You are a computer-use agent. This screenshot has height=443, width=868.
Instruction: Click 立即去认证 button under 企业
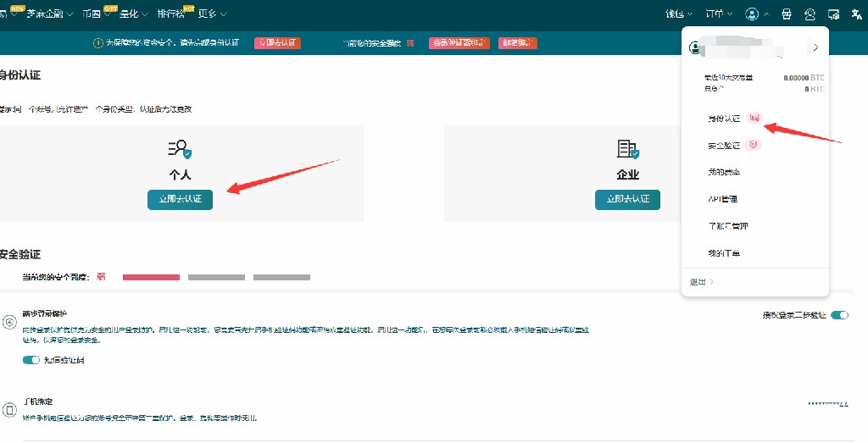click(x=627, y=199)
